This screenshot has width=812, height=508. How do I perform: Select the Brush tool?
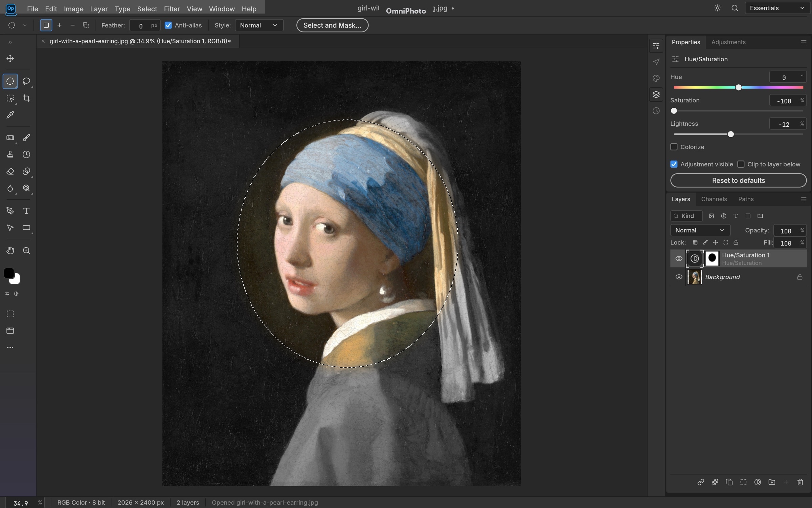click(x=26, y=138)
